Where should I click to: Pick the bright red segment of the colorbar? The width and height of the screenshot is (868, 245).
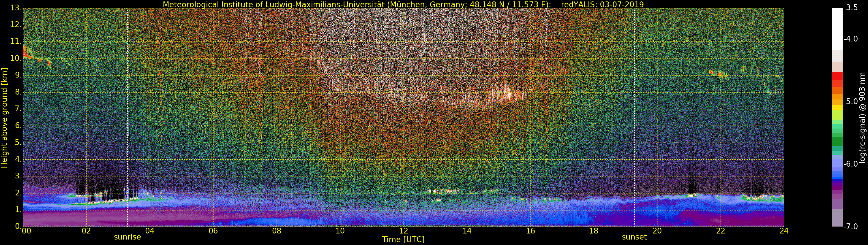[837, 76]
